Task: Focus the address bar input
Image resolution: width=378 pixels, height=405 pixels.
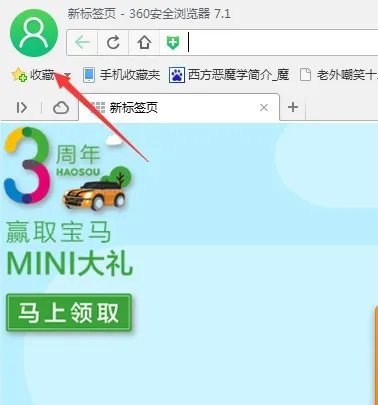Action: (x=282, y=43)
